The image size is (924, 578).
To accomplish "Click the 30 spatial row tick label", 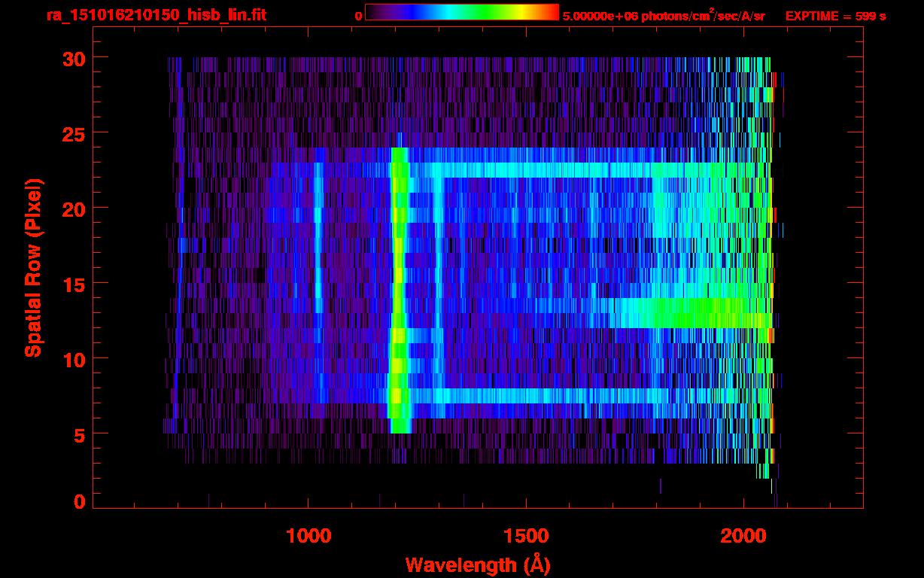I will tap(74, 58).
